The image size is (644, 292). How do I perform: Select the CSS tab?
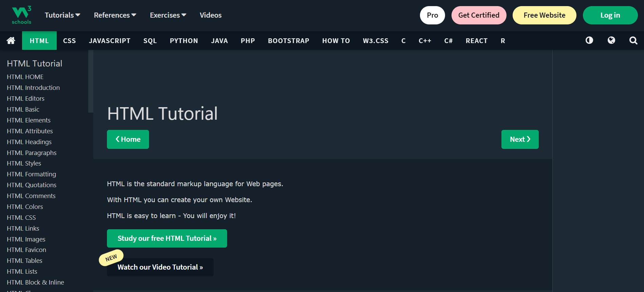(x=70, y=41)
